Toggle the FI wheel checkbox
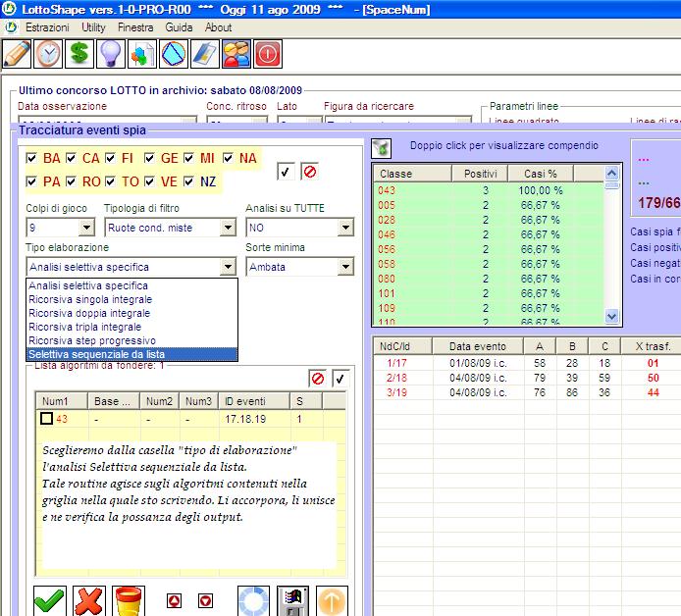This screenshot has height=616, width=681. tap(110, 158)
